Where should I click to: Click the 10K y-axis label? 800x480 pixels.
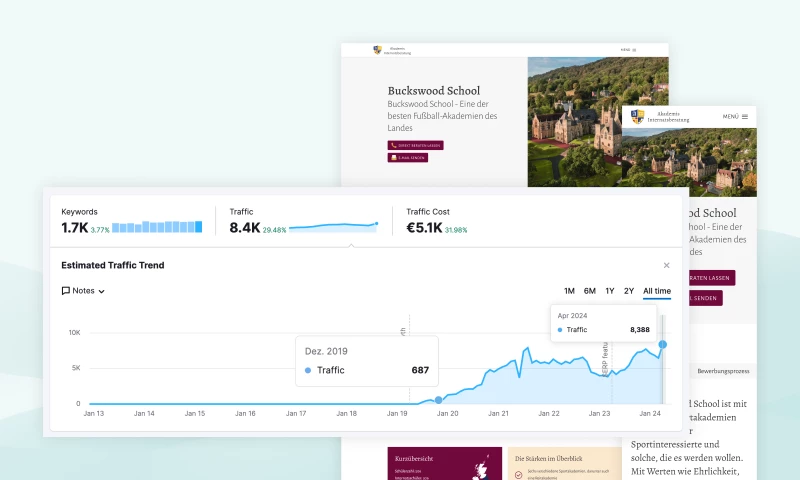point(74,333)
